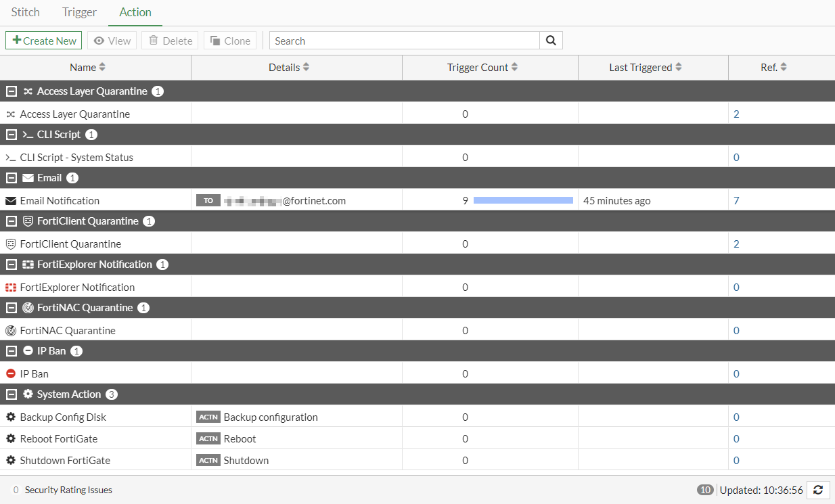
Task: Click the Access Layer Quarantine arrows icon
Action: (x=12, y=114)
